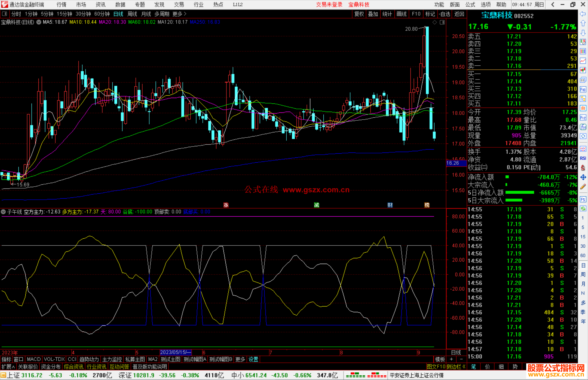Click the F10 icon in right sidebar
The image size is (588, 380).
(583, 90)
